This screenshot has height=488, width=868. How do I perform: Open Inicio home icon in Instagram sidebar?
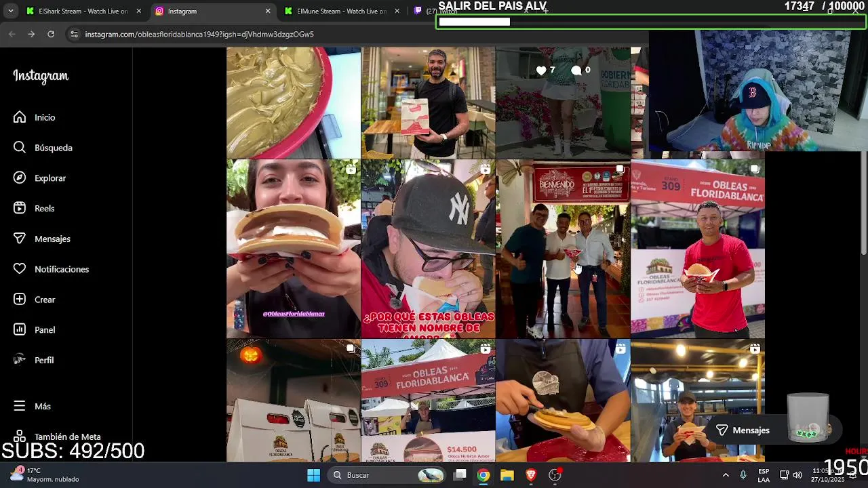(20, 117)
